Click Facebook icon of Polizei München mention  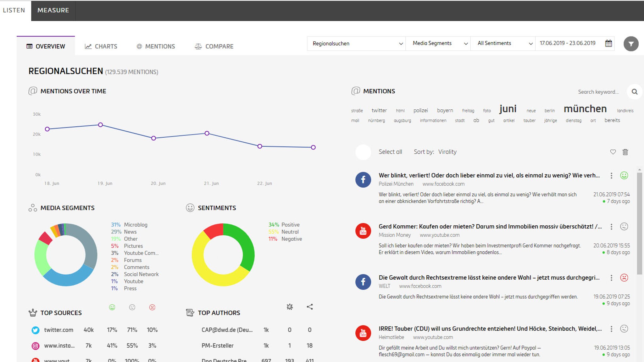363,180
